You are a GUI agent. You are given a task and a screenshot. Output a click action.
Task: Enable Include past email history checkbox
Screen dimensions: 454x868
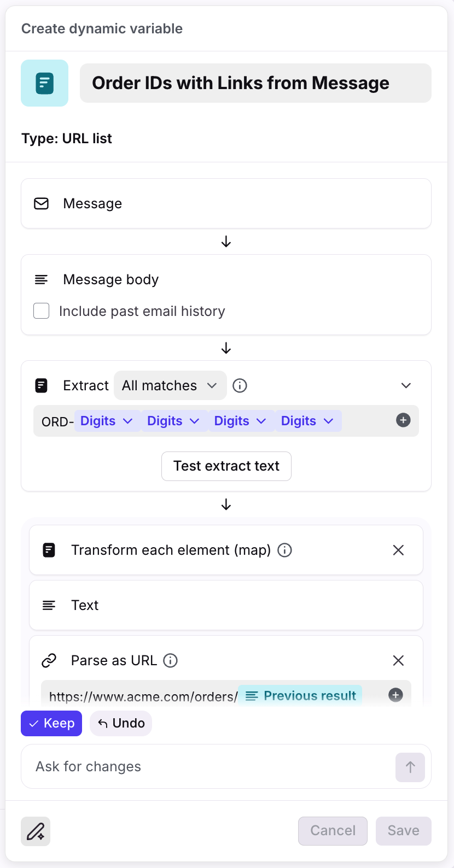42,311
